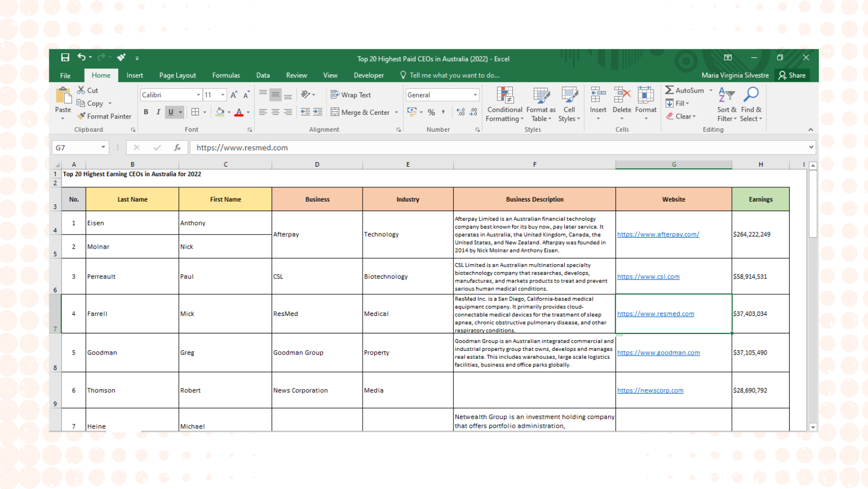Click the Insert Function fx icon
Image resolution: width=868 pixels, height=489 pixels.
click(x=177, y=148)
